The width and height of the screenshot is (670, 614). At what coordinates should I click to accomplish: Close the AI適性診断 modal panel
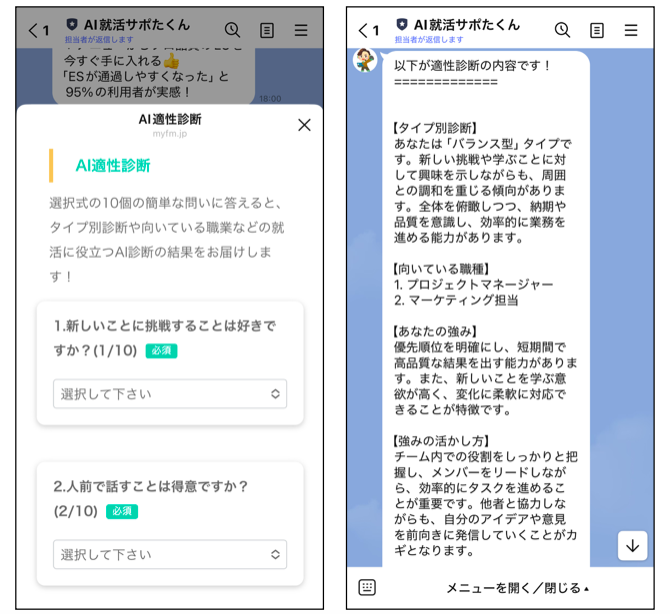coord(304,125)
